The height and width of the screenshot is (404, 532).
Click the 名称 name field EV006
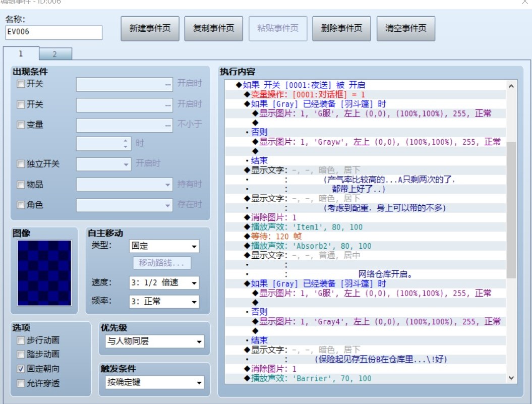53,32
